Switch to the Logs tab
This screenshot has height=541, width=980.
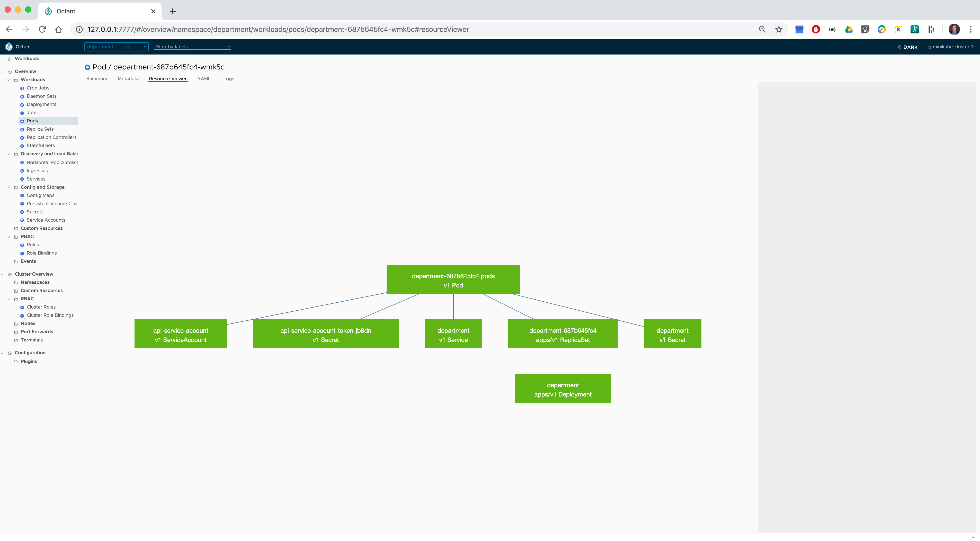tap(229, 79)
